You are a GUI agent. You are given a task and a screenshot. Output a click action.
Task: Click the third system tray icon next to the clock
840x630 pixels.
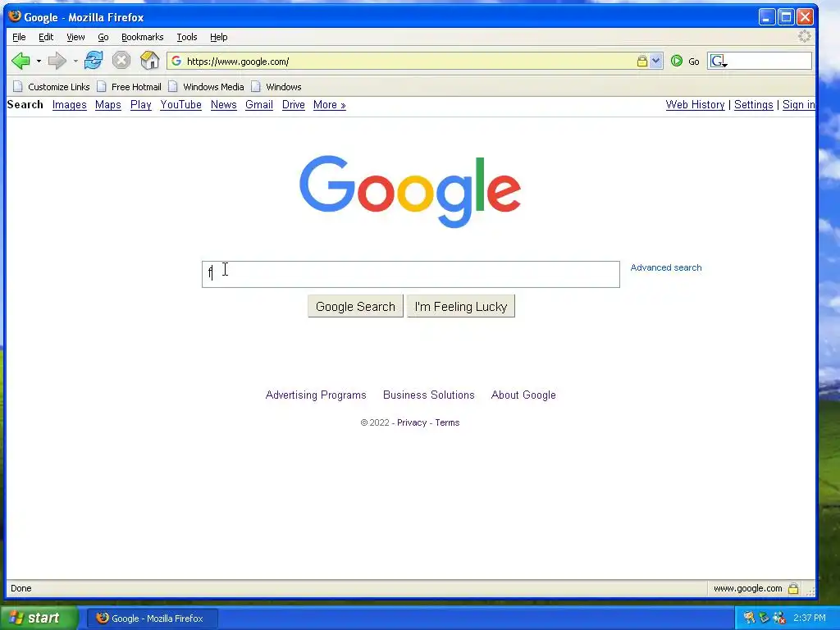[x=779, y=619]
